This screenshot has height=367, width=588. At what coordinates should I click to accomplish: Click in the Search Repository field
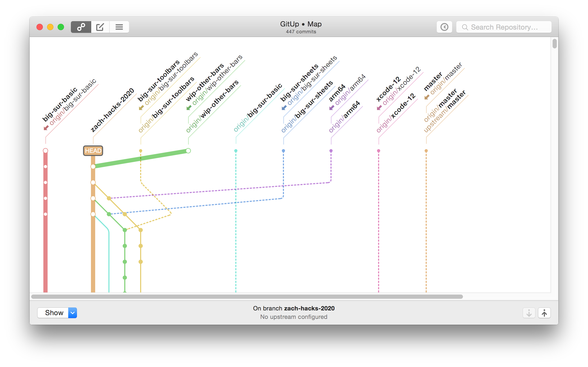(x=504, y=27)
